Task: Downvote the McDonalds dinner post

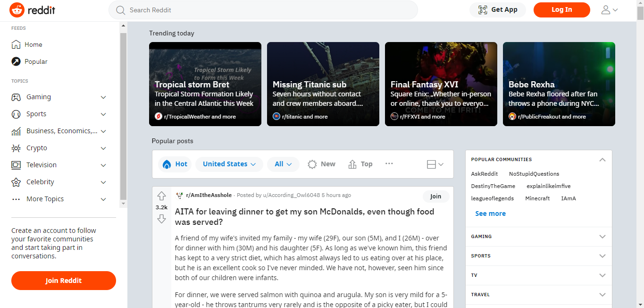Action: coord(161,219)
